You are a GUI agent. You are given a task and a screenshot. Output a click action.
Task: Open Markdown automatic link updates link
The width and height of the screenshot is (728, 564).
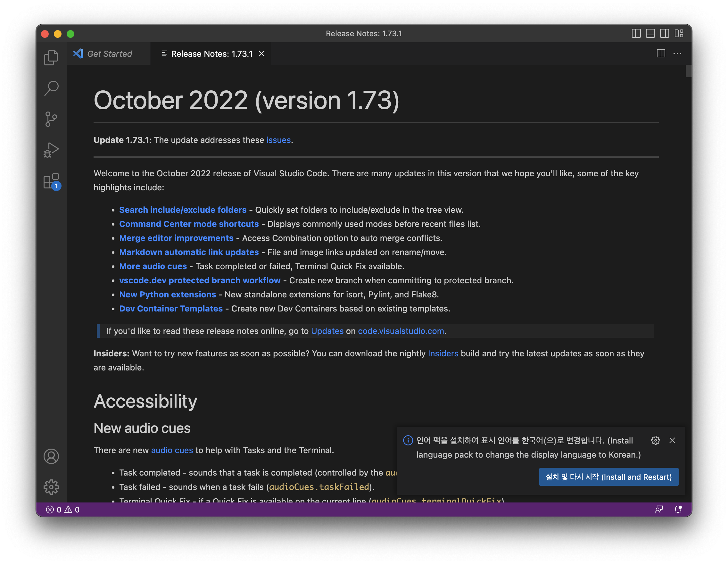pos(189,252)
